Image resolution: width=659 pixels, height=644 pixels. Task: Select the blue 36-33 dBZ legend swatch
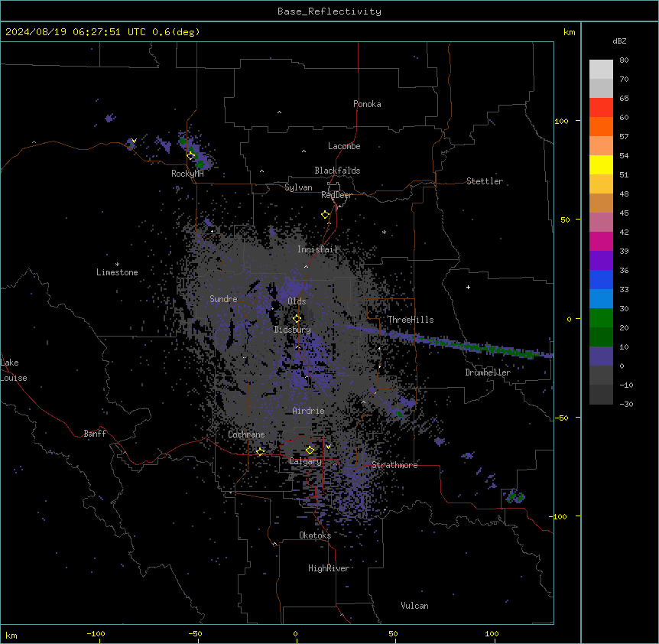[x=601, y=279]
